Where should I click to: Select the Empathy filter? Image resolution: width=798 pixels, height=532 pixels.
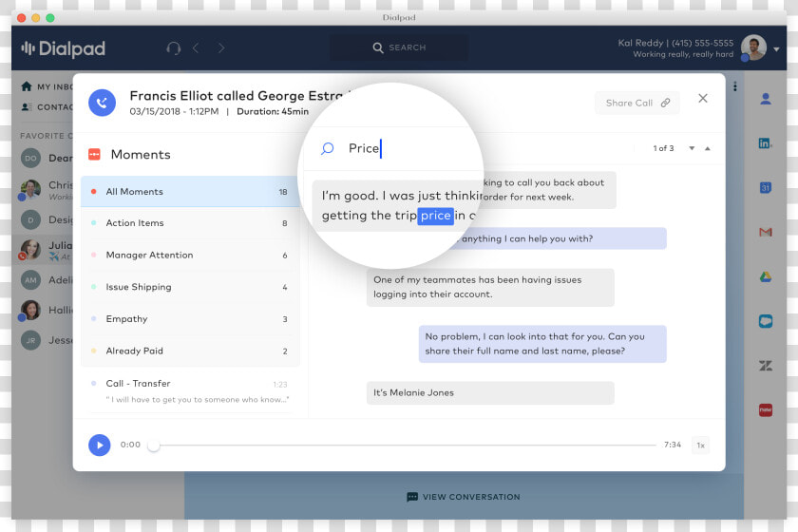[x=190, y=319]
